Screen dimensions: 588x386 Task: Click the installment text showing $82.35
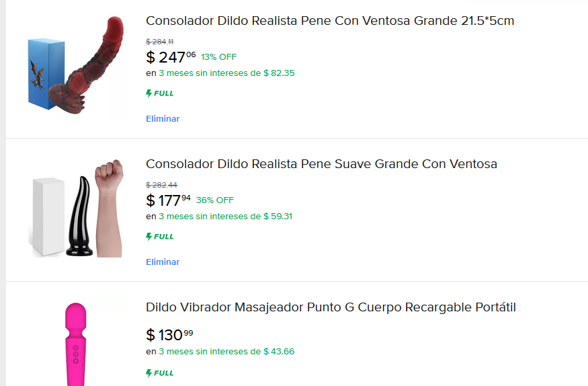[x=220, y=73]
